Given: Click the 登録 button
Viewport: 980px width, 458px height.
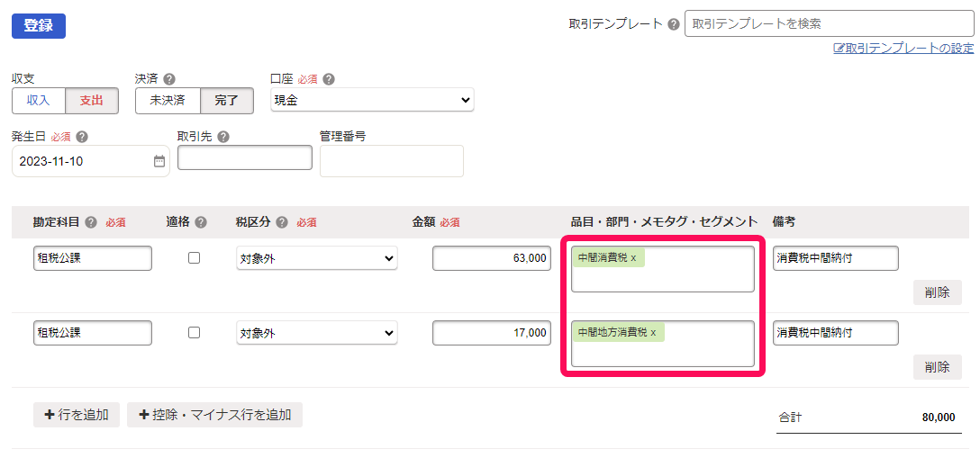Looking at the screenshot, I should point(39,25).
